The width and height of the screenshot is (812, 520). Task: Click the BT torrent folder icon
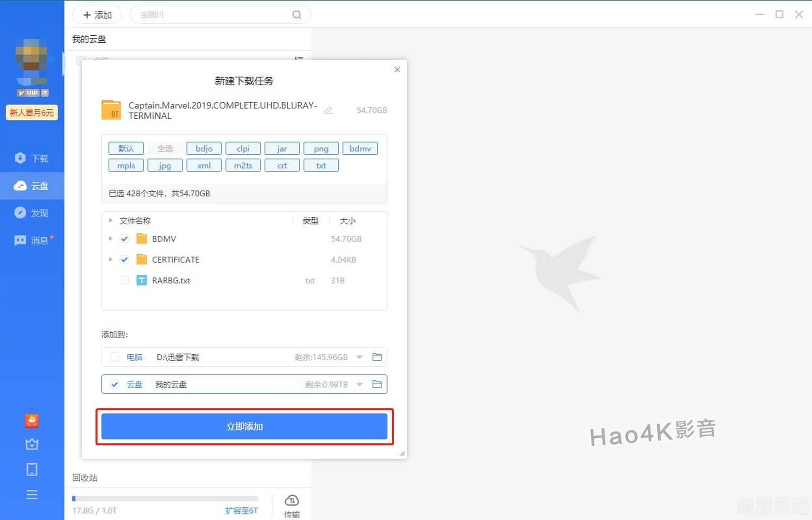tap(111, 110)
